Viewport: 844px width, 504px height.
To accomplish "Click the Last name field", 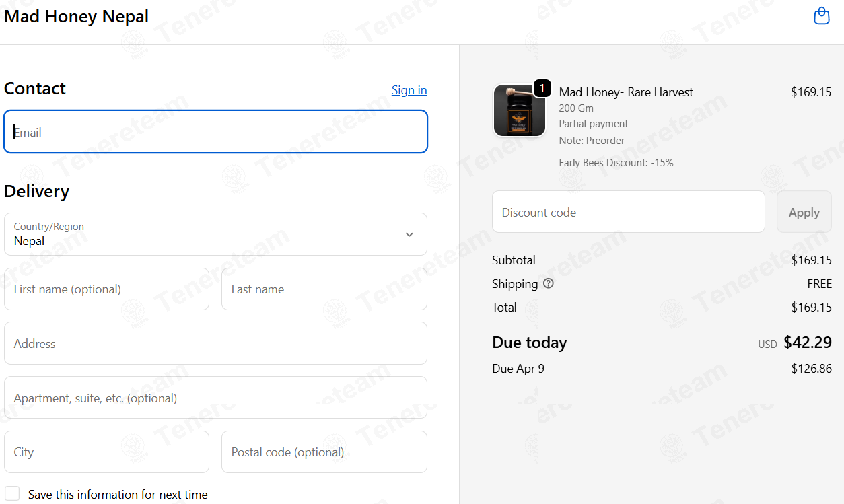I will pos(324,289).
